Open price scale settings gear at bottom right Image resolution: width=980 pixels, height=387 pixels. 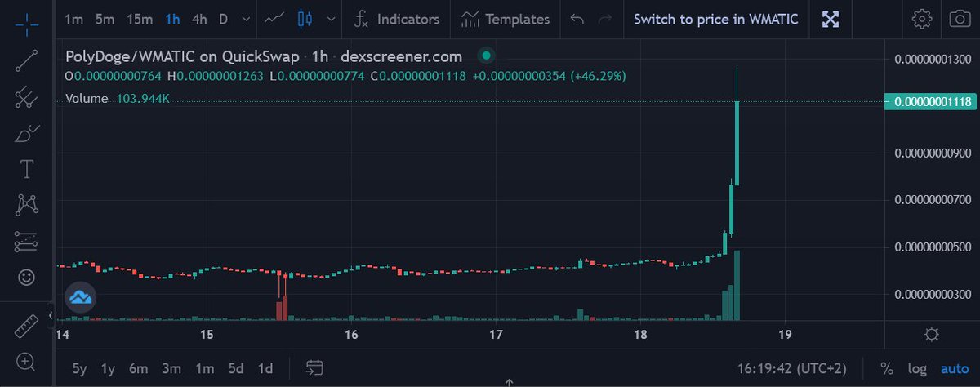931,335
